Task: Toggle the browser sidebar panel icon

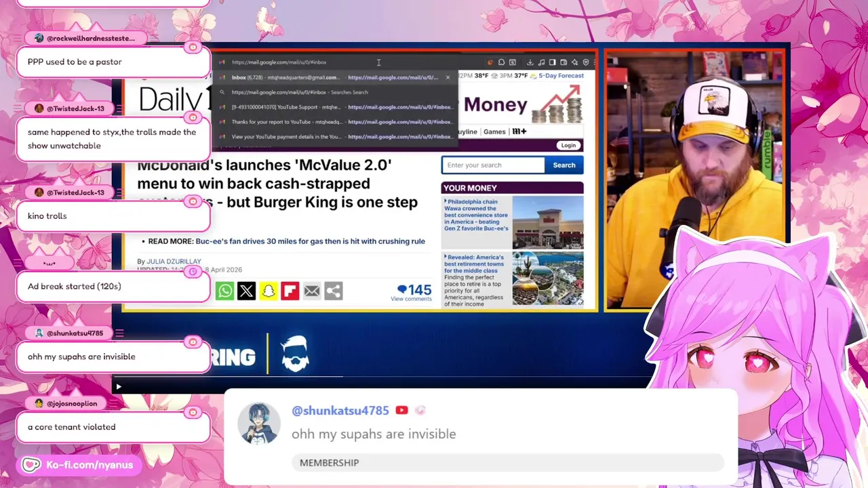Action: (x=553, y=62)
